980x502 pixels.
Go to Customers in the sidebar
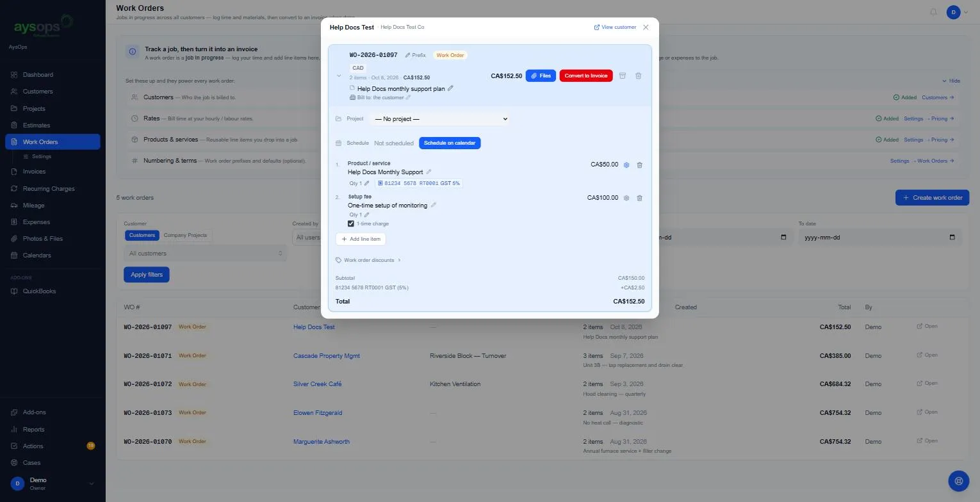(x=53, y=92)
